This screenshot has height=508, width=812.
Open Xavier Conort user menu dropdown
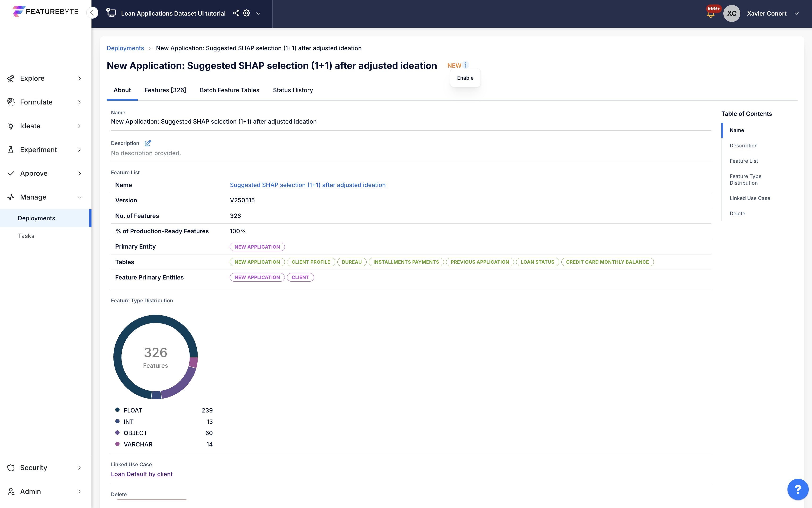point(796,13)
